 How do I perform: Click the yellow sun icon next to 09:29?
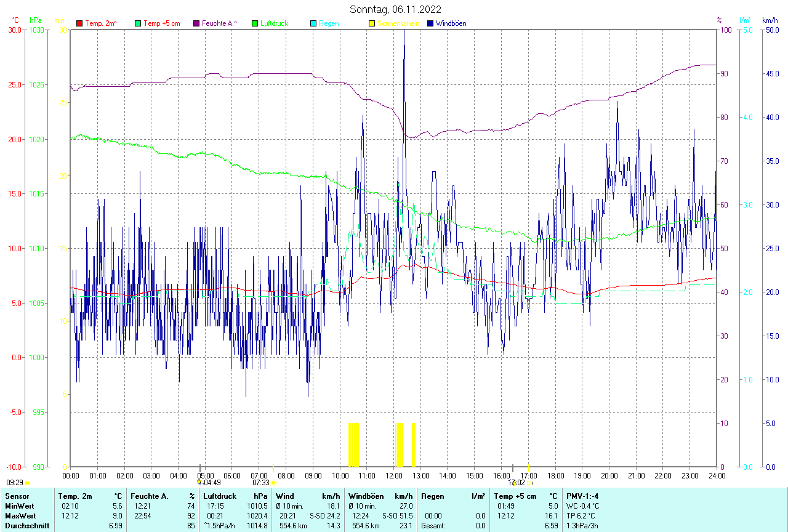[x=27, y=483]
